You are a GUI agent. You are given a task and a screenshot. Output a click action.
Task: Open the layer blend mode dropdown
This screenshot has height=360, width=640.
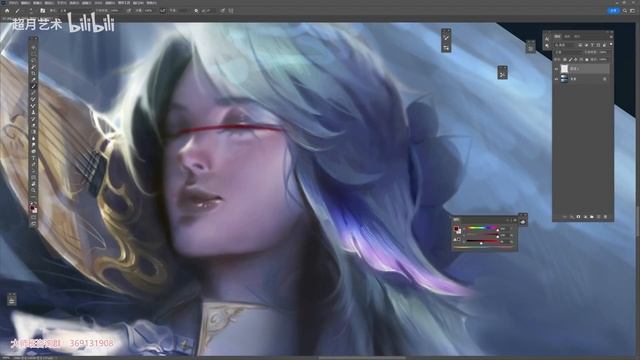[x=569, y=52]
